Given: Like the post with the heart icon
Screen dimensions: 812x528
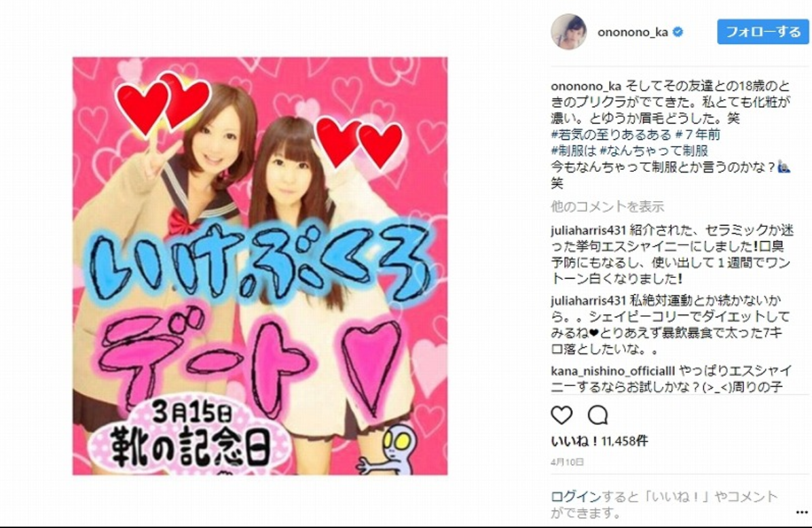Looking at the screenshot, I should click(x=561, y=415).
